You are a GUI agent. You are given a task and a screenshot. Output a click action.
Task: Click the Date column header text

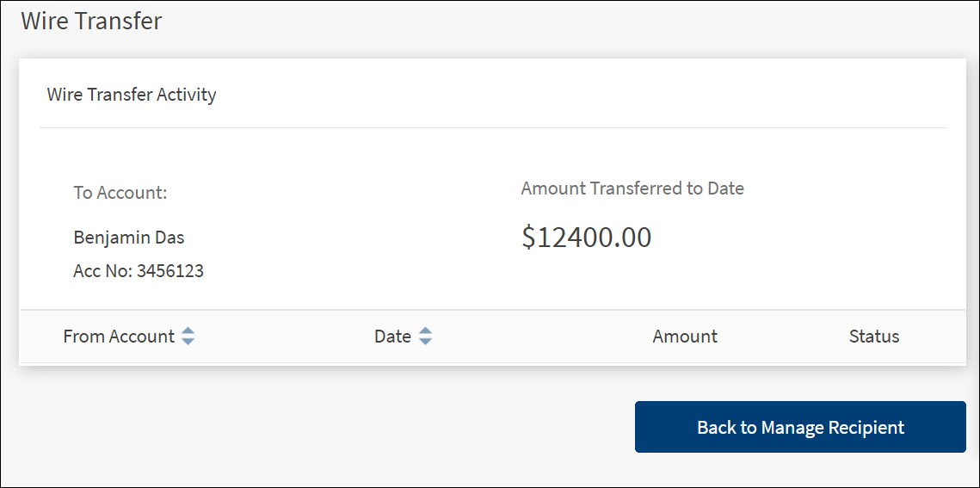click(392, 337)
